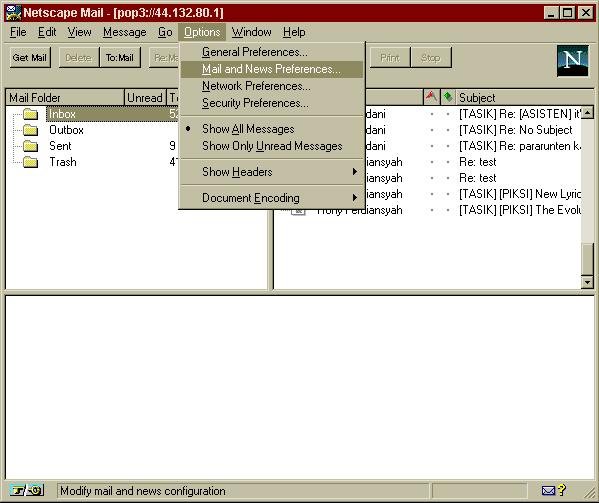The width and height of the screenshot is (599, 503).
Task: Open message '[TASIK] [PIKSI] New Lyric'
Action: point(520,194)
